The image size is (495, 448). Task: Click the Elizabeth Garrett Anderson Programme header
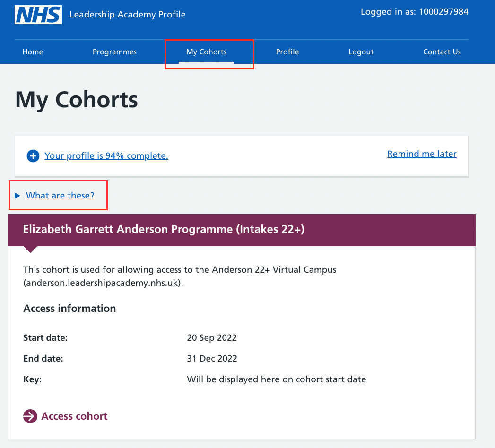click(242, 230)
